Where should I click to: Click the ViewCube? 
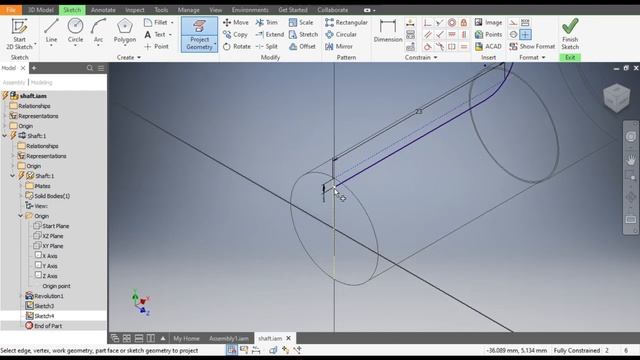click(x=616, y=98)
